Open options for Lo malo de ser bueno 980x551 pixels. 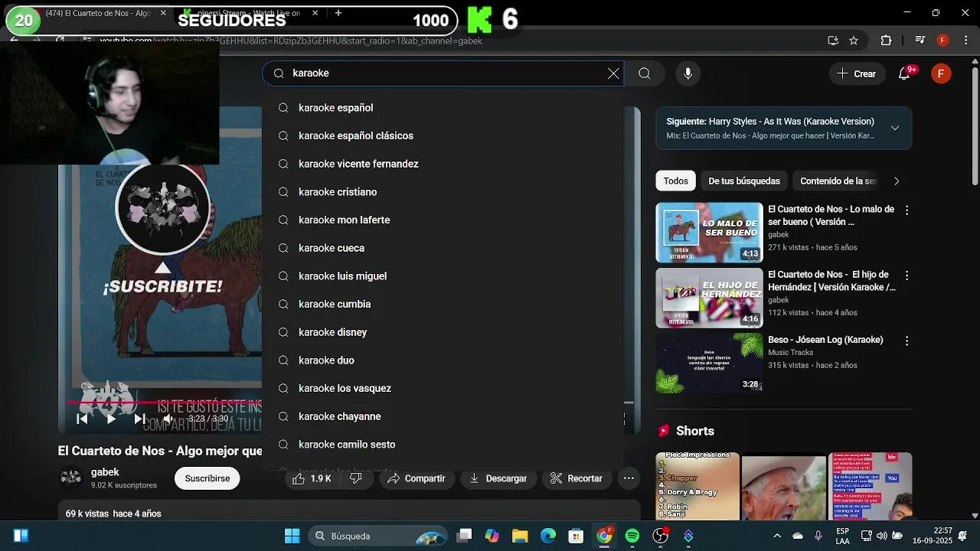pos(906,210)
